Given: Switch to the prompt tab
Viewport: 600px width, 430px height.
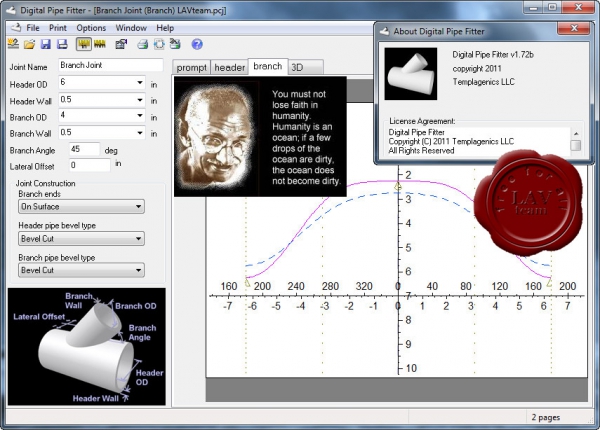Looking at the screenshot, I should click(x=191, y=68).
